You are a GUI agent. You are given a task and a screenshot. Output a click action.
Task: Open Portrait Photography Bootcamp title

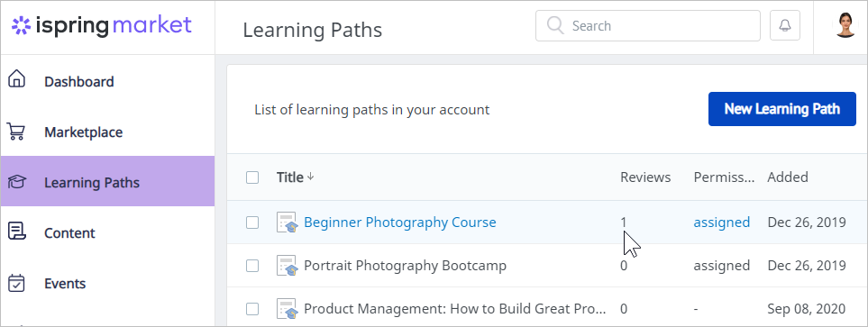406,266
